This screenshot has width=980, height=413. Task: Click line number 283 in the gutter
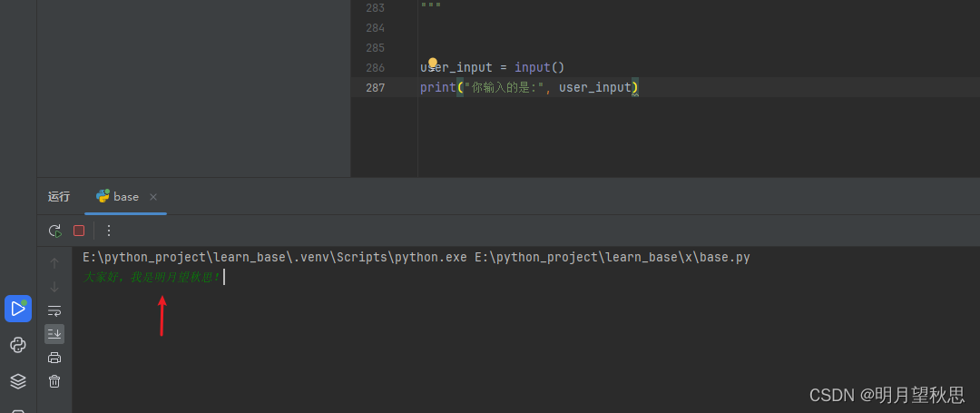click(x=375, y=8)
